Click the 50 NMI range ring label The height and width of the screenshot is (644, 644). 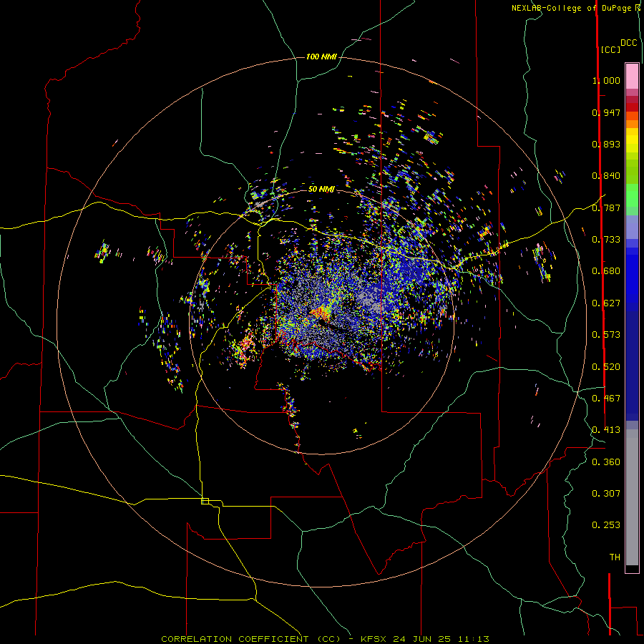click(x=321, y=189)
